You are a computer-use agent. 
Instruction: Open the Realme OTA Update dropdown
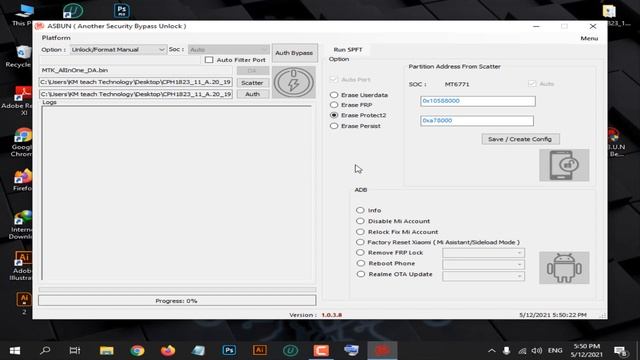(483, 276)
